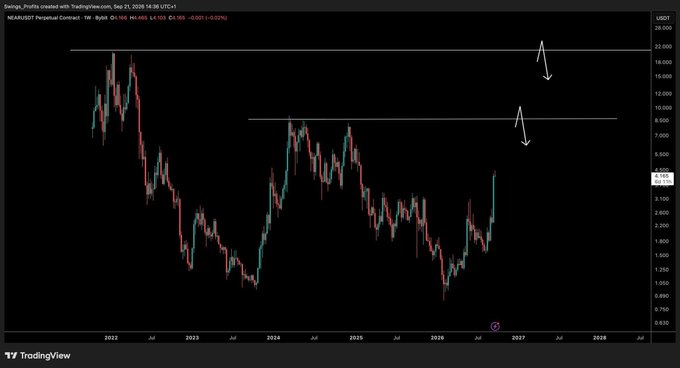Viewport: 680px width, 368px height.
Task: Click the 10.000 price axis label
Action: click(x=664, y=108)
